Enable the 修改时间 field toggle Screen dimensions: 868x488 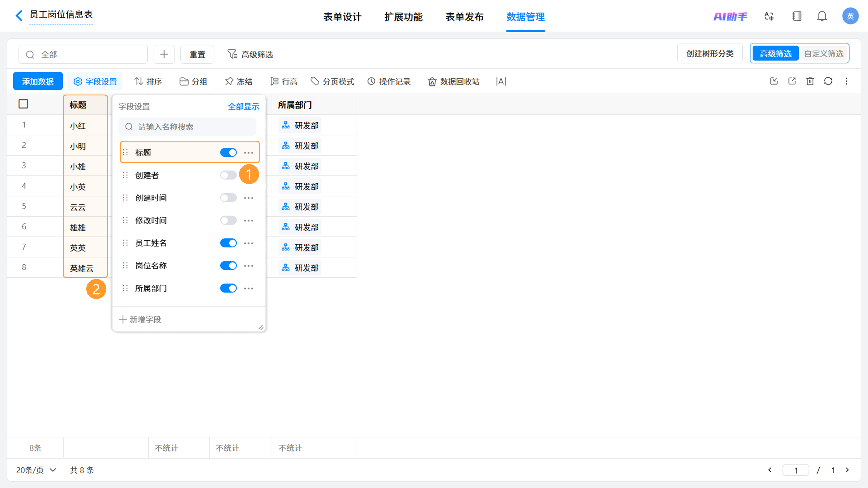coord(229,220)
